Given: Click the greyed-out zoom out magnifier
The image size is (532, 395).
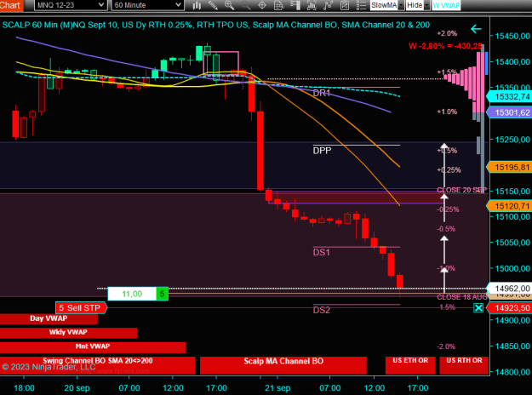Looking at the screenshot, I should tap(246, 5).
